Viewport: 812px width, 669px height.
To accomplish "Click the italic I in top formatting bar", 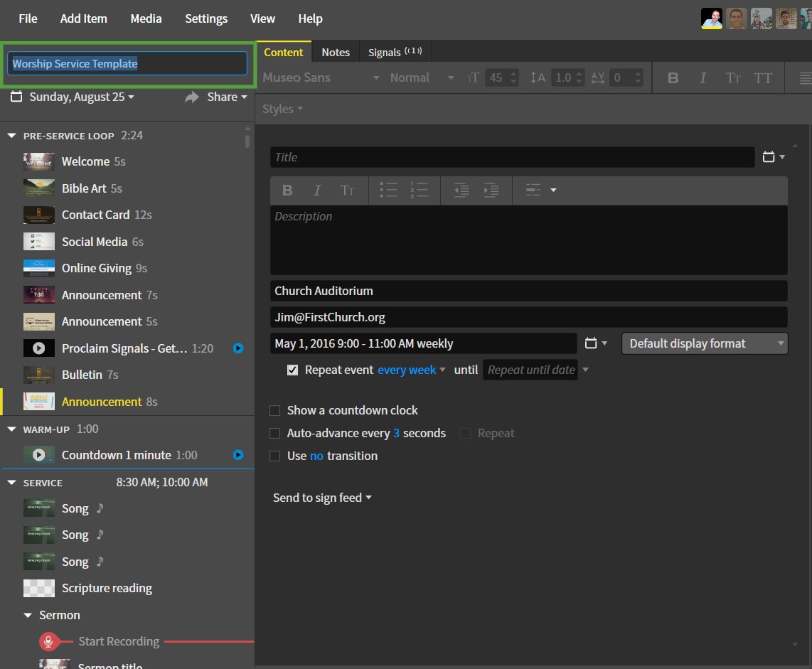I will 703,78.
